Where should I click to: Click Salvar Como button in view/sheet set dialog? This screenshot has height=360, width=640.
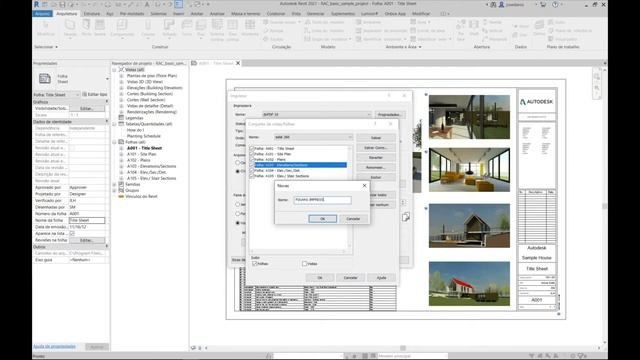(x=376, y=148)
